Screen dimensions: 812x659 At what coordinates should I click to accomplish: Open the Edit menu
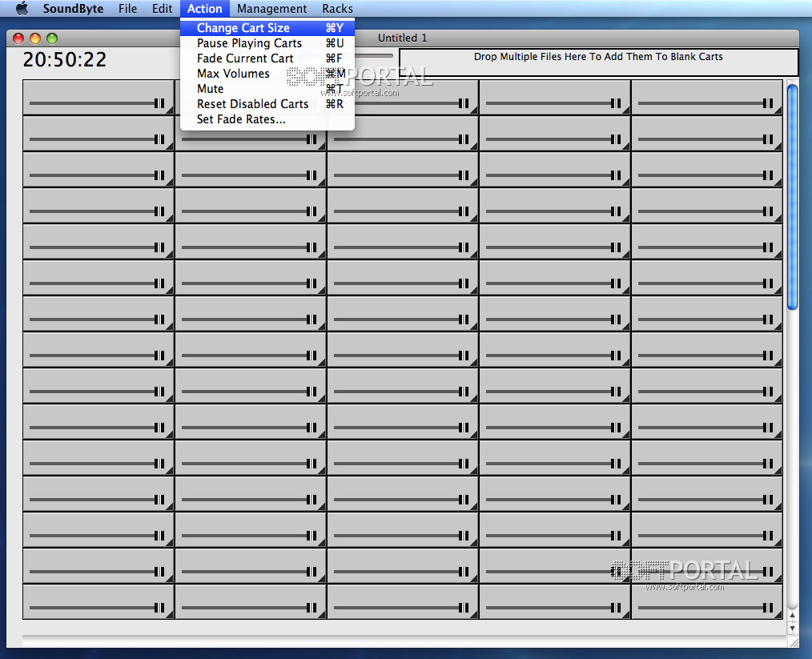pos(162,9)
